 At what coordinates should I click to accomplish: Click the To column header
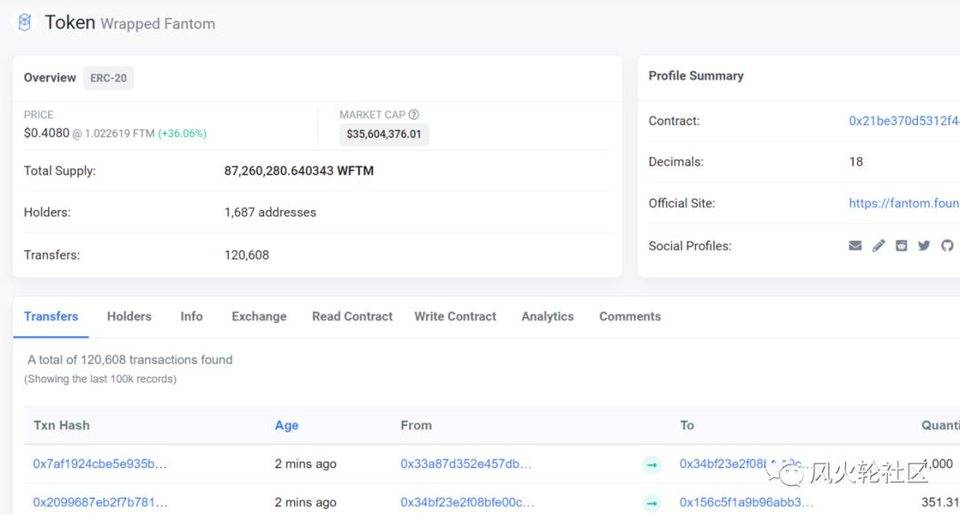[687, 425]
